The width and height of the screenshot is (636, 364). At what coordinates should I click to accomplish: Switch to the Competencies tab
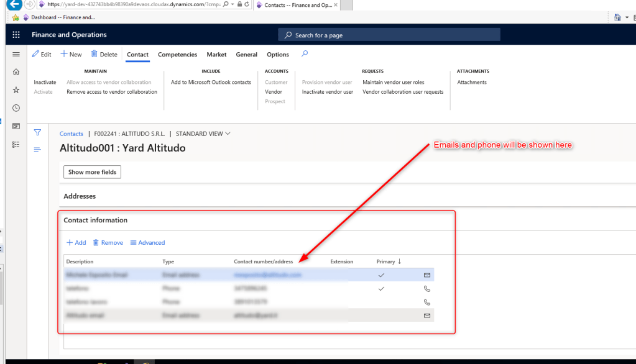(x=177, y=55)
